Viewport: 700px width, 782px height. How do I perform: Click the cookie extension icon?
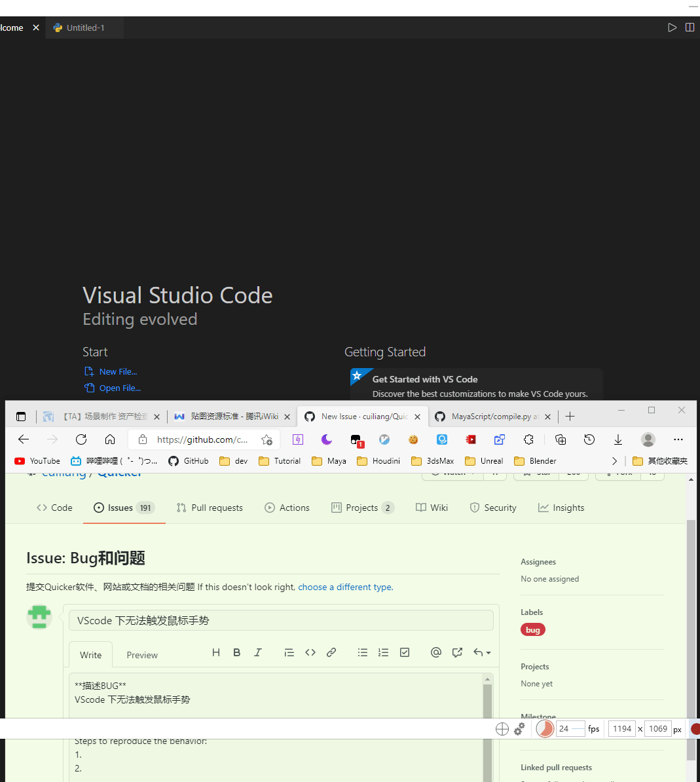(x=413, y=439)
